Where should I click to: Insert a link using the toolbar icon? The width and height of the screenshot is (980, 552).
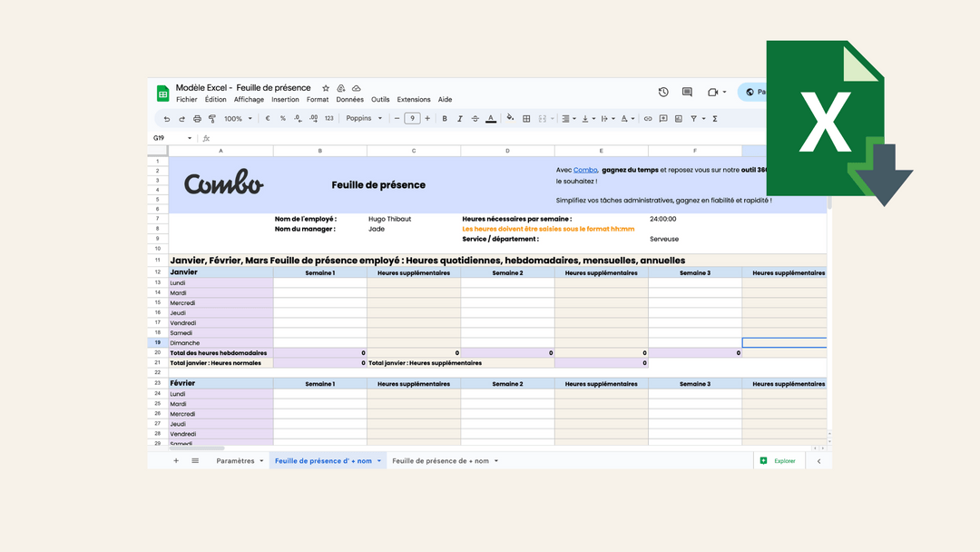[x=648, y=118]
